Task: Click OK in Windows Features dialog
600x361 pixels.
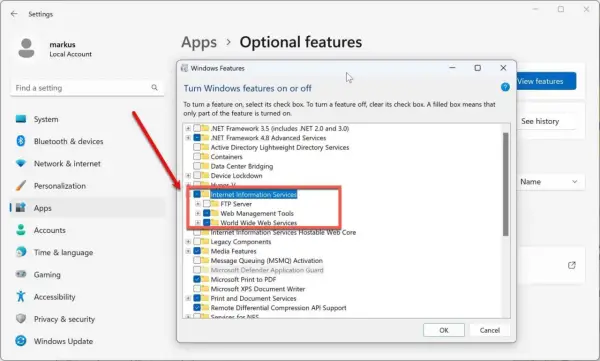Action: pyautogui.click(x=444, y=330)
